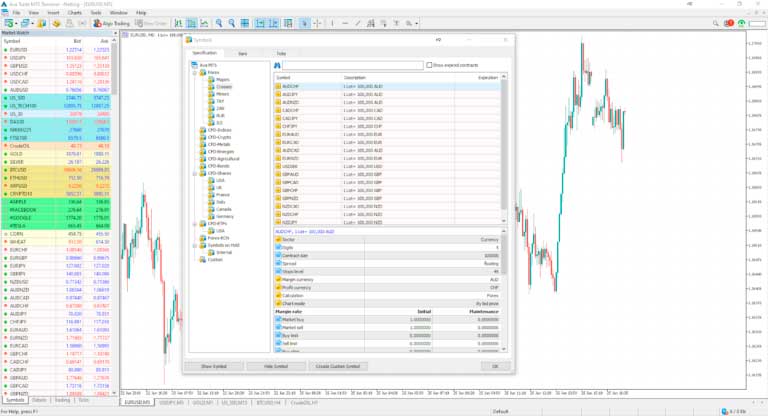Screen dimensions: 768x416
Task: Select the cursor pointer tool
Action: tap(304, 23)
